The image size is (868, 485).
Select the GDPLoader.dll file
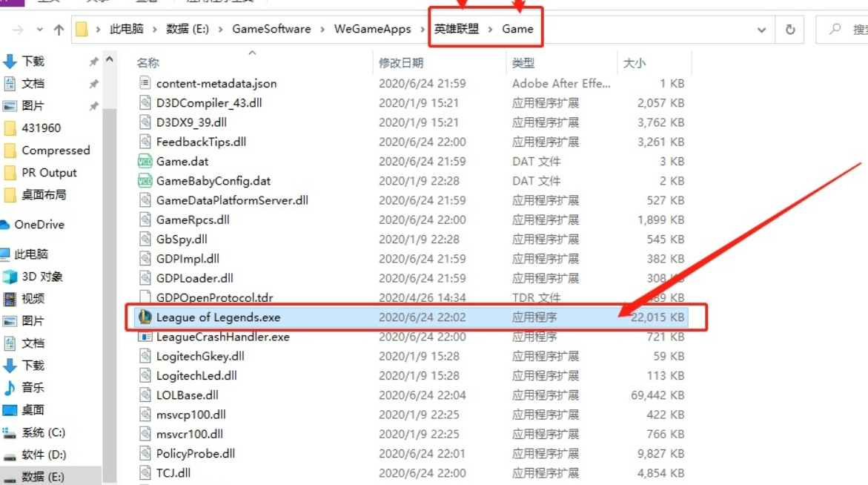pos(194,278)
